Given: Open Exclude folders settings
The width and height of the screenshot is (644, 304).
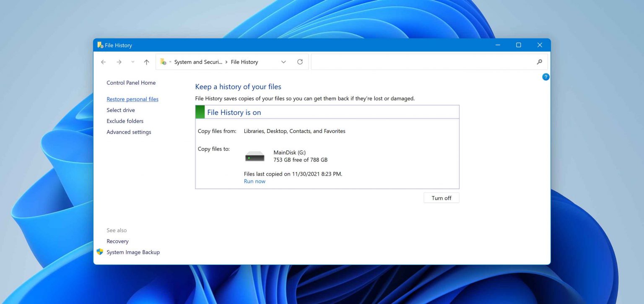Looking at the screenshot, I should 125,121.
